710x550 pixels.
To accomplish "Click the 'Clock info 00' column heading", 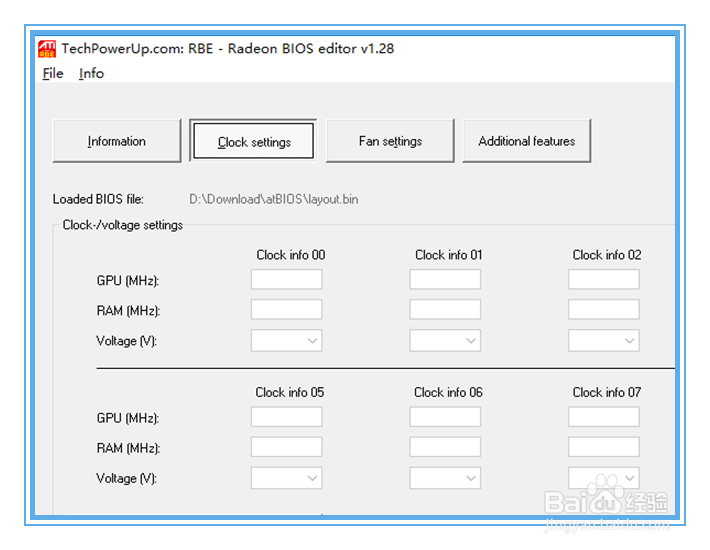I will [x=291, y=255].
